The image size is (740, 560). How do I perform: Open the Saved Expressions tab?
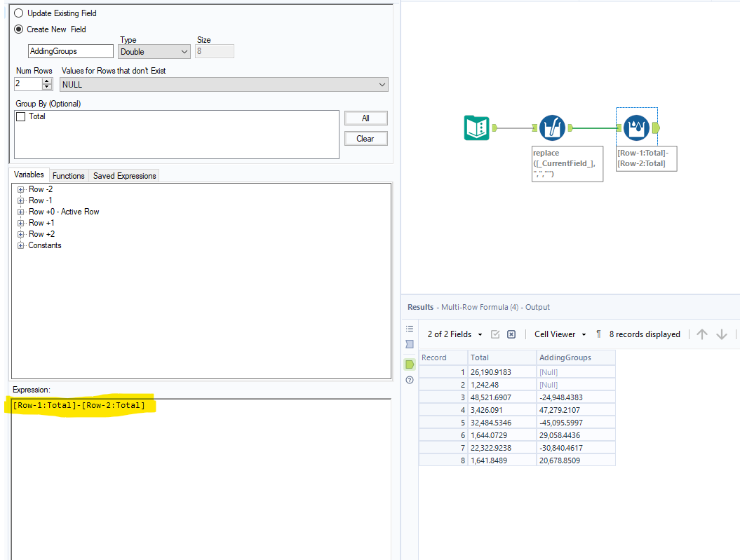[123, 175]
